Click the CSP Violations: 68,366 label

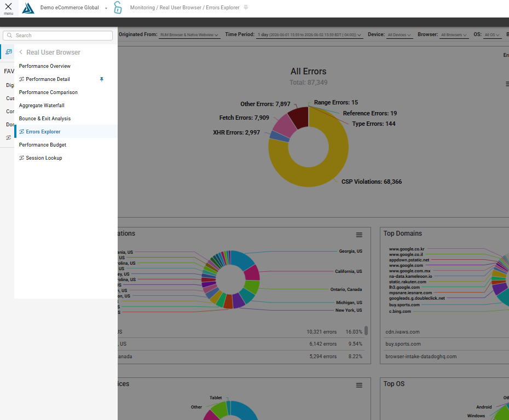[372, 182]
